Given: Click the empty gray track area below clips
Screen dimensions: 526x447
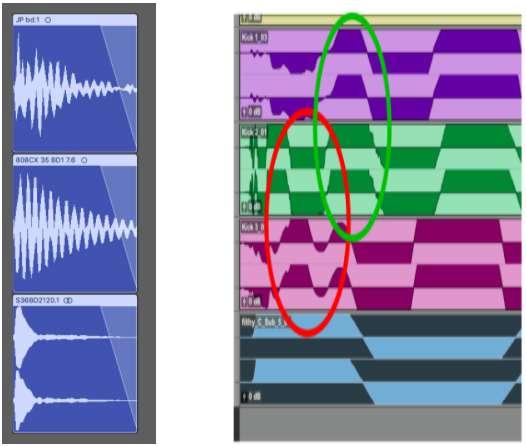Looking at the screenshot, I should (x=380, y=424).
